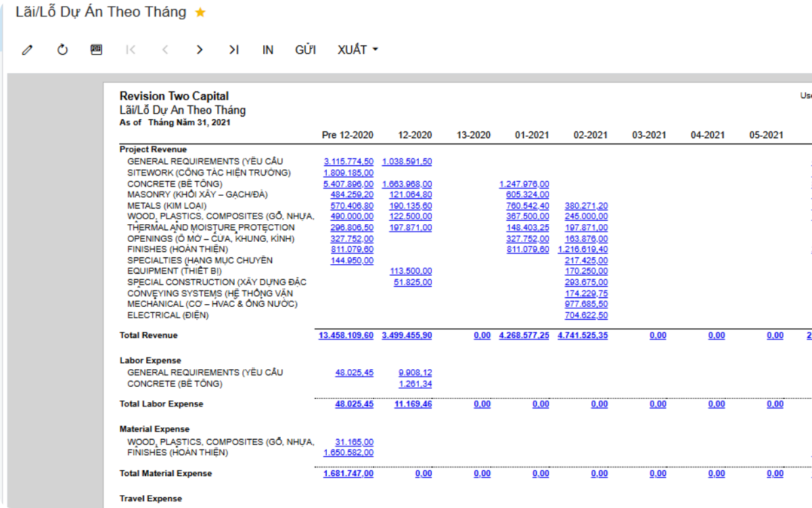
Task: Open the XUẤT export dropdown
Action: click(357, 49)
